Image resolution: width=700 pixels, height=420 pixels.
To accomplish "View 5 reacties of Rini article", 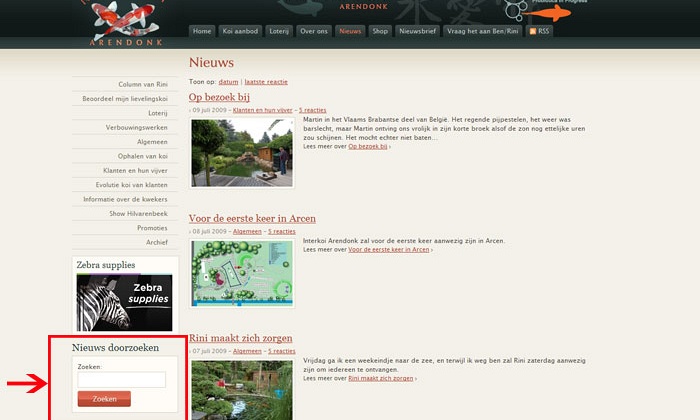I will [282, 351].
